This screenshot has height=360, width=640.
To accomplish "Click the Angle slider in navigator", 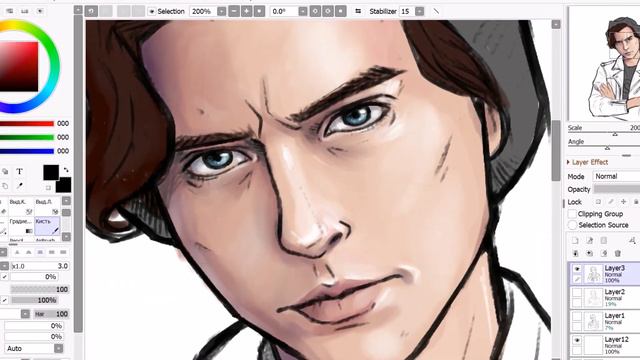I will [x=604, y=148].
